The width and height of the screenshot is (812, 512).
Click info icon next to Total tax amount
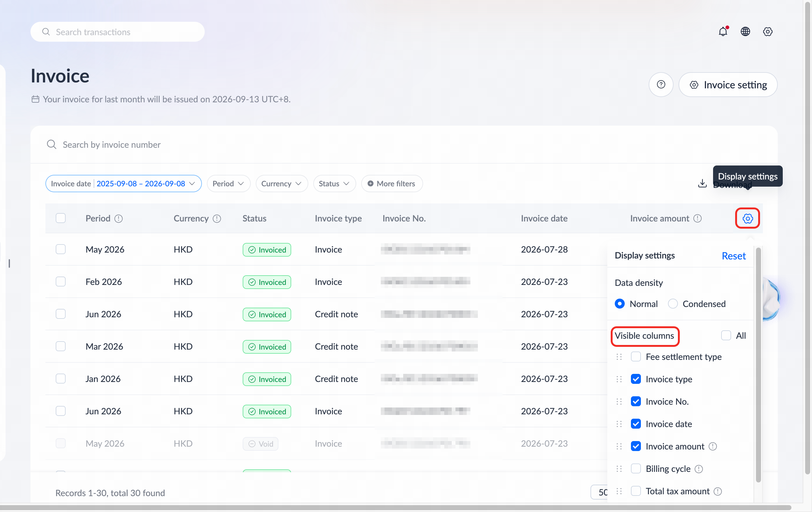[718, 491]
